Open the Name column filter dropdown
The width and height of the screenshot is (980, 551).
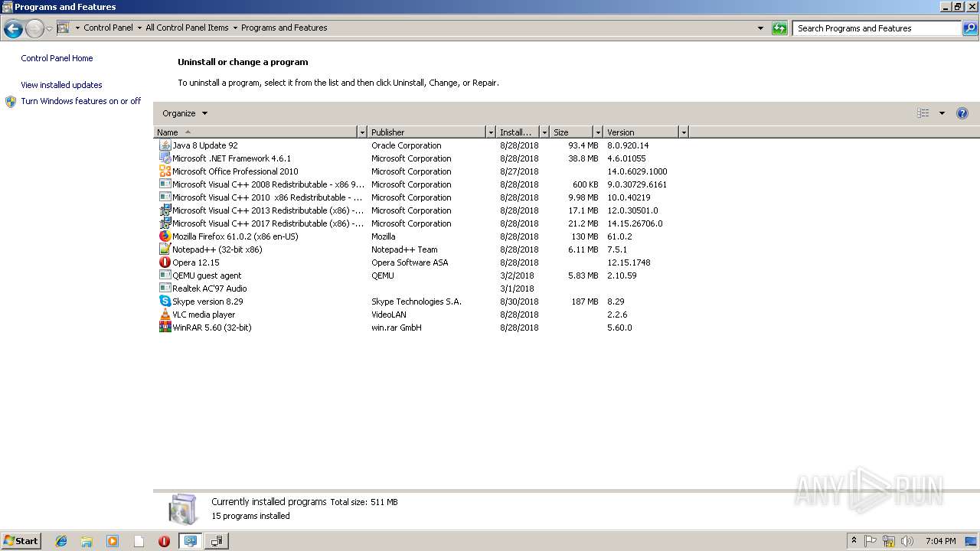point(362,132)
